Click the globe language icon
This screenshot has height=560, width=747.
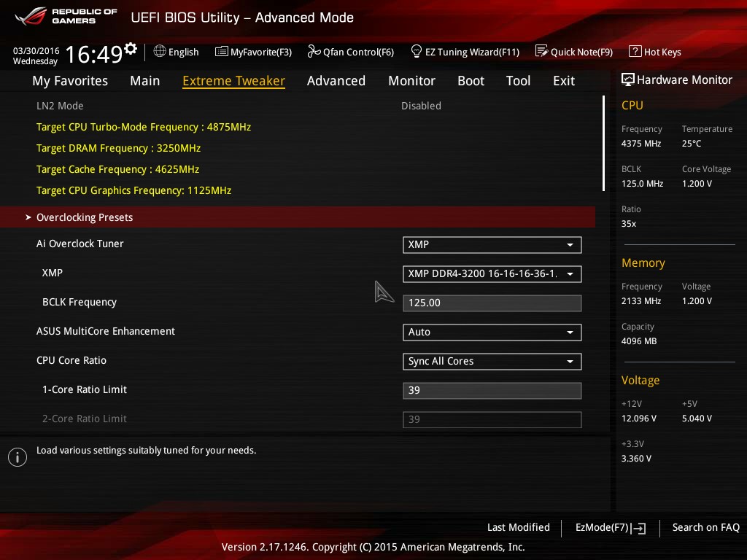tap(160, 51)
